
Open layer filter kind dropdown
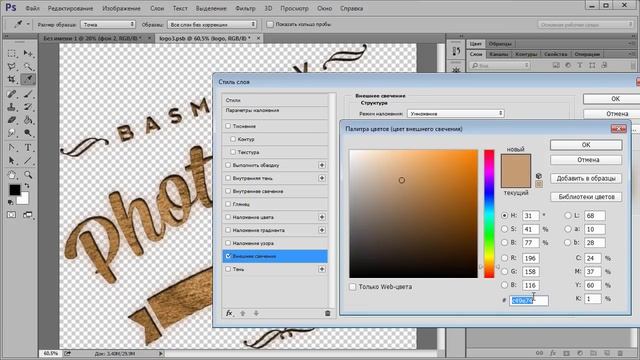coord(500,65)
